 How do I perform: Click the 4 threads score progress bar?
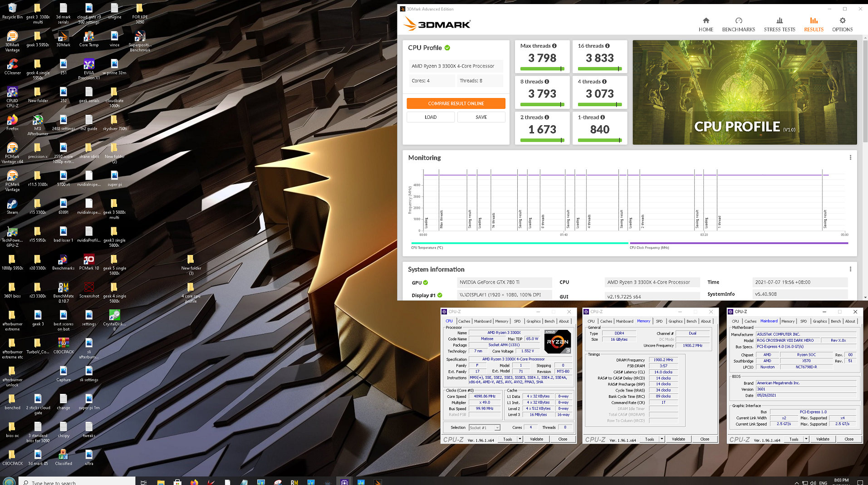600,104
